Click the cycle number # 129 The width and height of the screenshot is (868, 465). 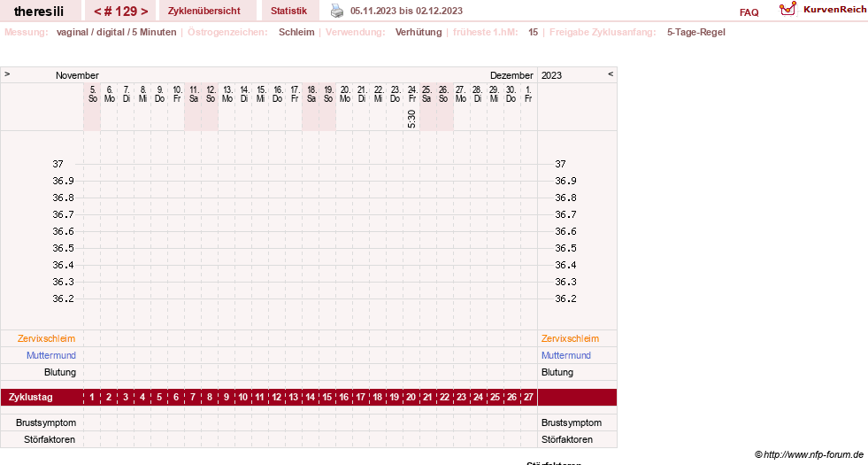120,12
